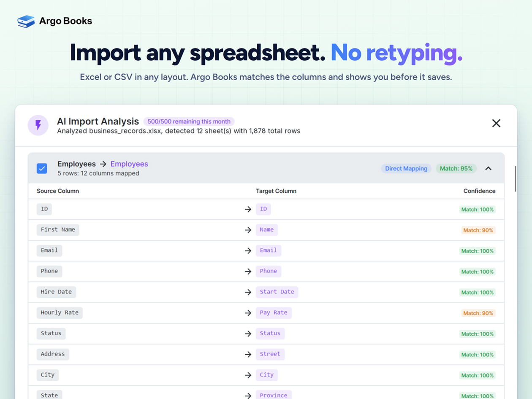Click the Employees target link in header
Viewport: 532px width, 399px height.
[x=129, y=164]
